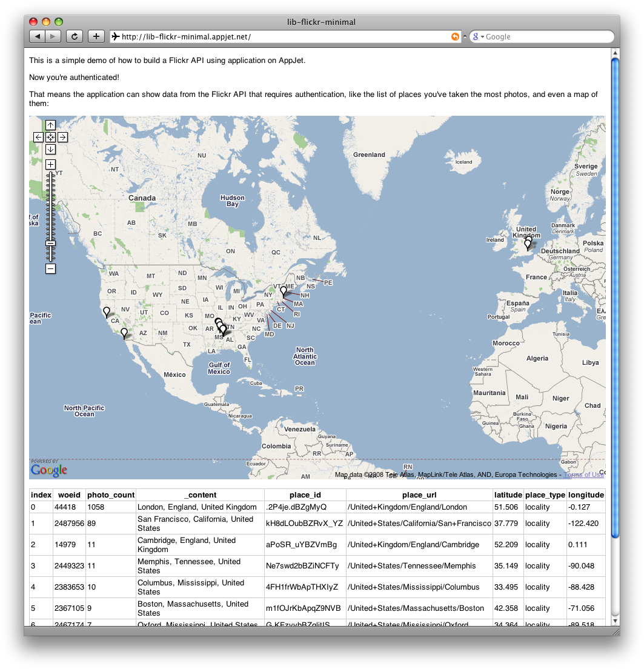Click the woeid column header

click(x=69, y=495)
